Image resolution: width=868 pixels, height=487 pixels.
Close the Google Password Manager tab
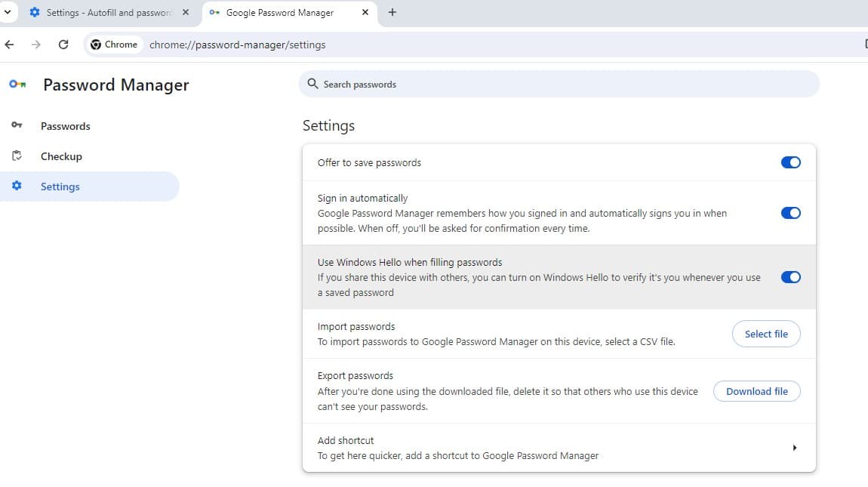[x=365, y=12]
